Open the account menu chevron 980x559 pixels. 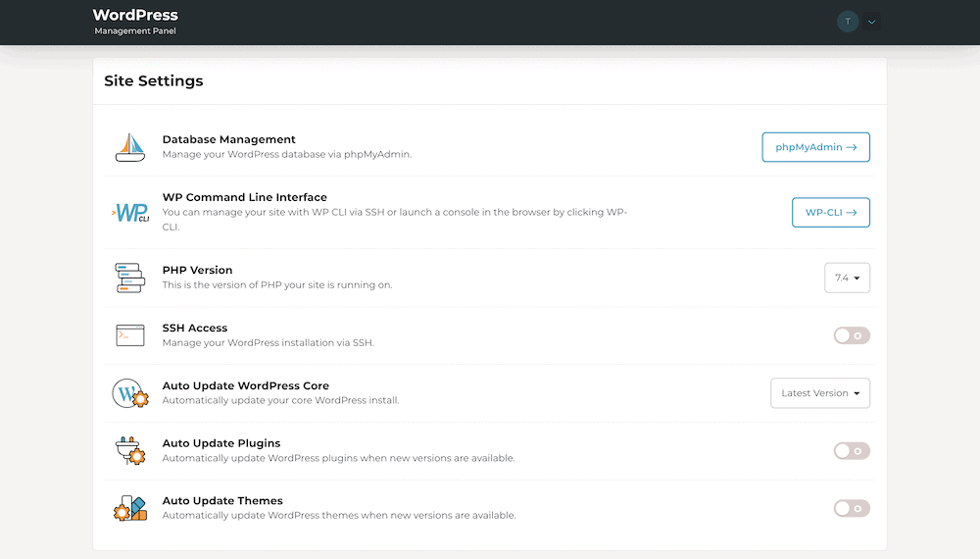(871, 22)
